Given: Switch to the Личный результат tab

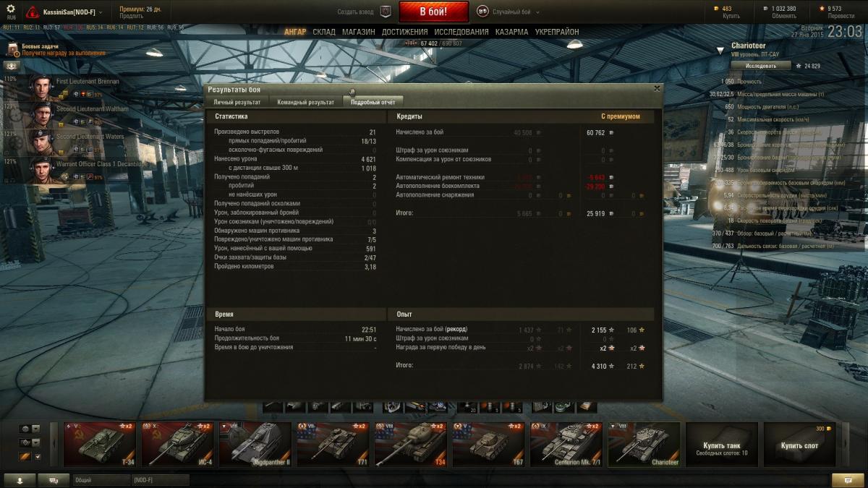Looking at the screenshot, I should [237, 103].
